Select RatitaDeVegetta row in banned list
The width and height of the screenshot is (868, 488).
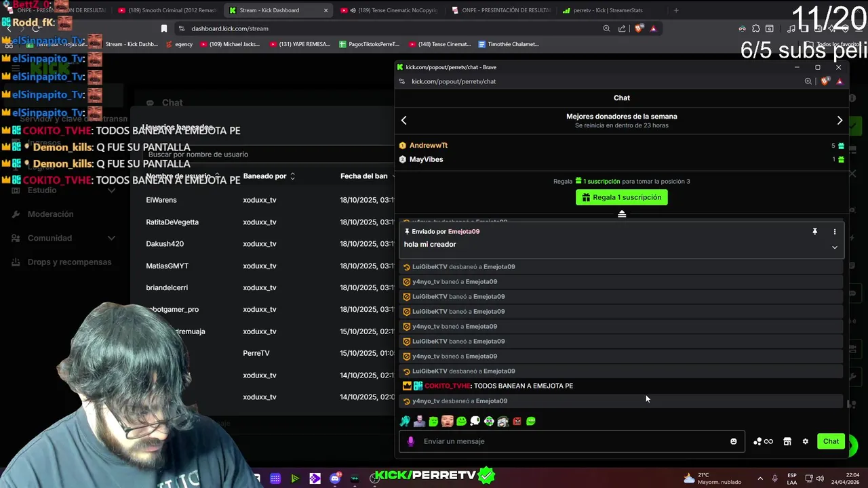tap(172, 222)
